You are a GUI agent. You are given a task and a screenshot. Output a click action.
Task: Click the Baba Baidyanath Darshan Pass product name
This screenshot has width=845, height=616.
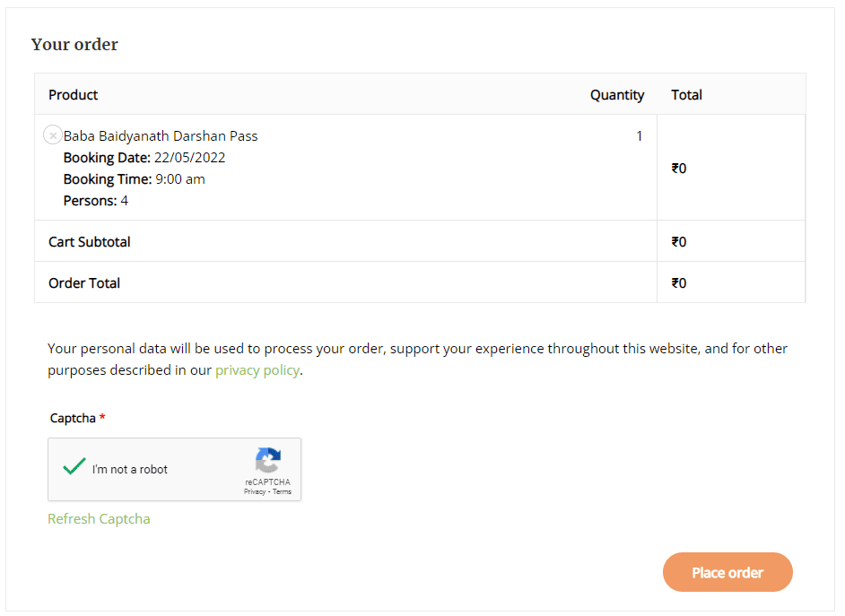pos(161,136)
